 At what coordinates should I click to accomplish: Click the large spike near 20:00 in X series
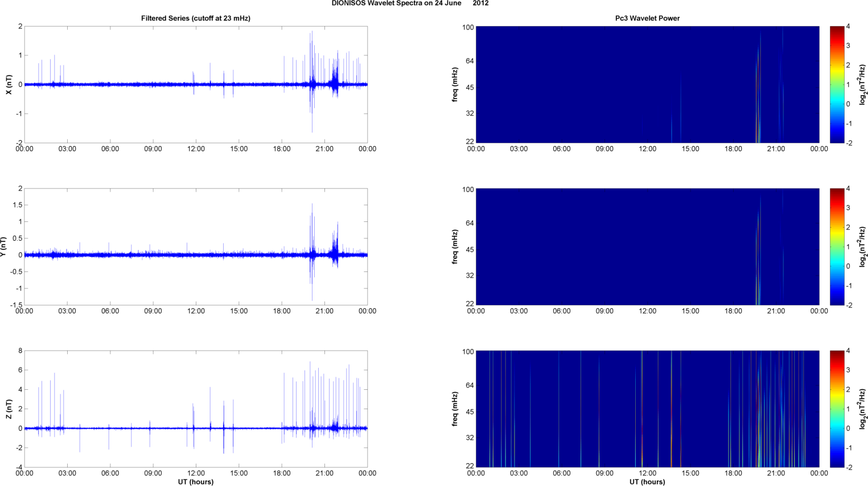tap(311, 83)
